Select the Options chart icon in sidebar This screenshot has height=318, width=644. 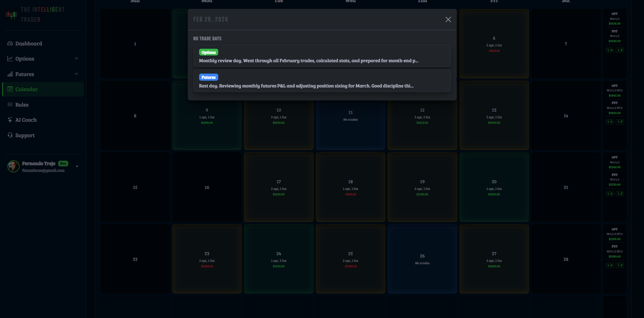tap(10, 58)
